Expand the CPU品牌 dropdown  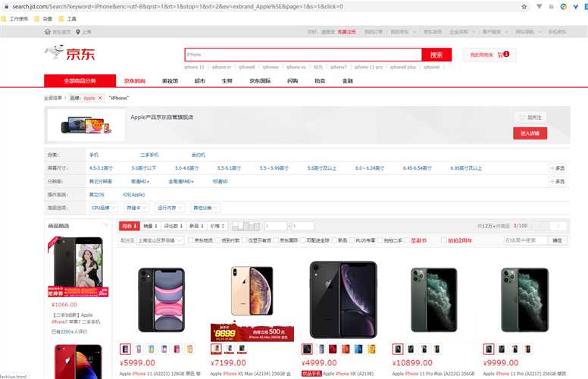[x=104, y=208]
